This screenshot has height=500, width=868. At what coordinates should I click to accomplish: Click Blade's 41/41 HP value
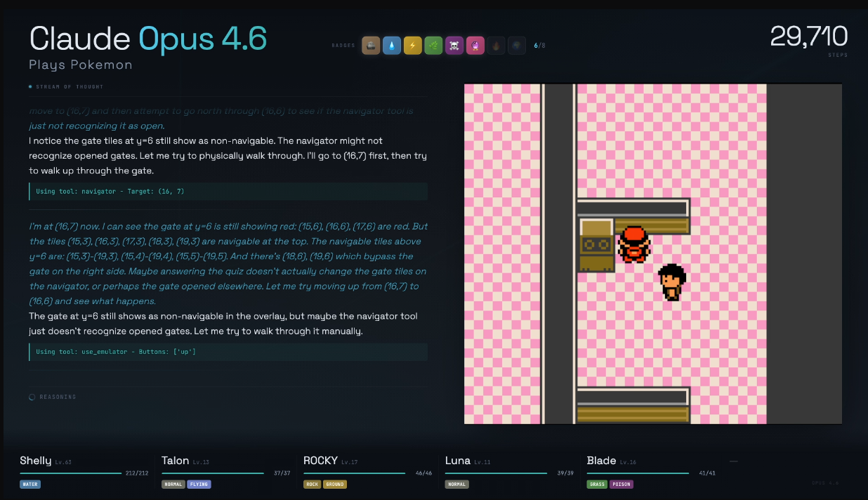708,473
